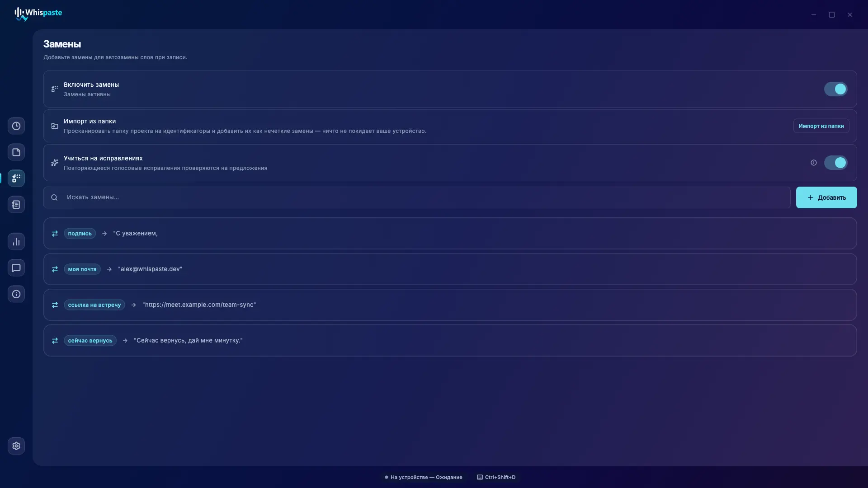Screen dimensions: 868x488
Task: Click the Ctrl+Shift+D shortcut indicator
Action: (x=496, y=477)
